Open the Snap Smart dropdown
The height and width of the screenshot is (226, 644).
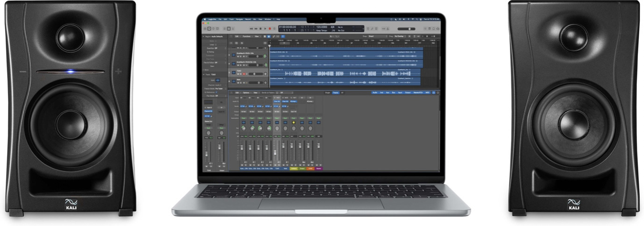[378, 36]
